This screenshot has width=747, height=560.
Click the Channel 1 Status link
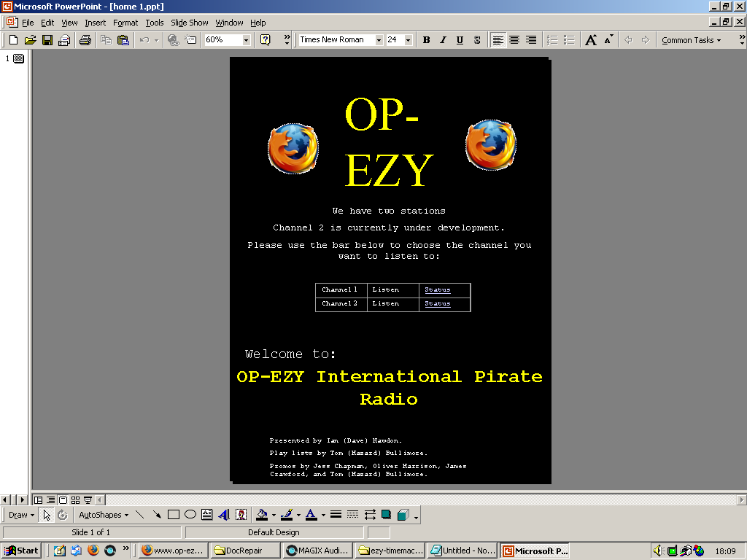[438, 289]
